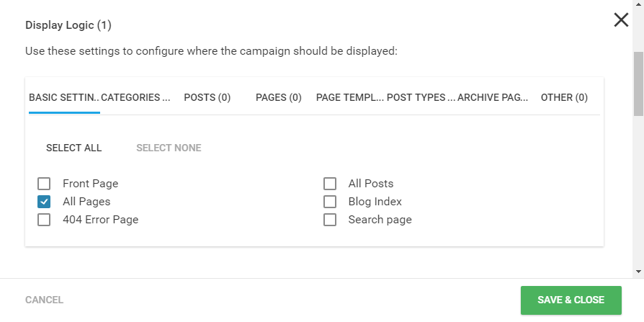This screenshot has width=644, height=322.
Task: Enable the Search page checkbox
Action: [x=330, y=220]
